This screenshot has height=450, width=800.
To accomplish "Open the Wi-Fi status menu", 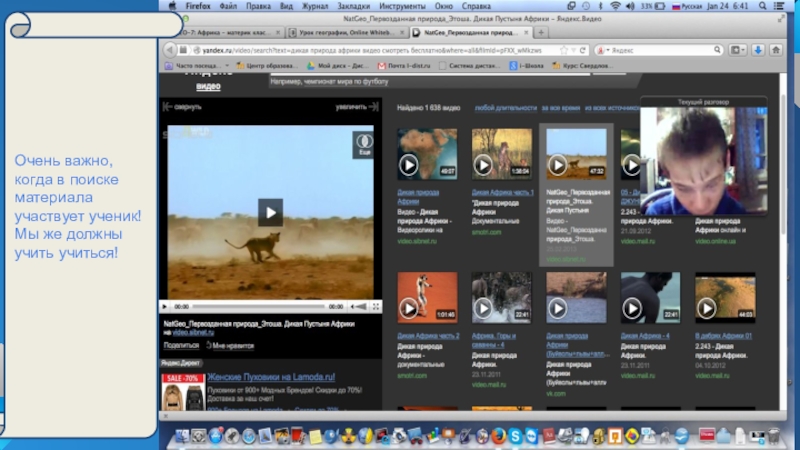I will pos(615,6).
